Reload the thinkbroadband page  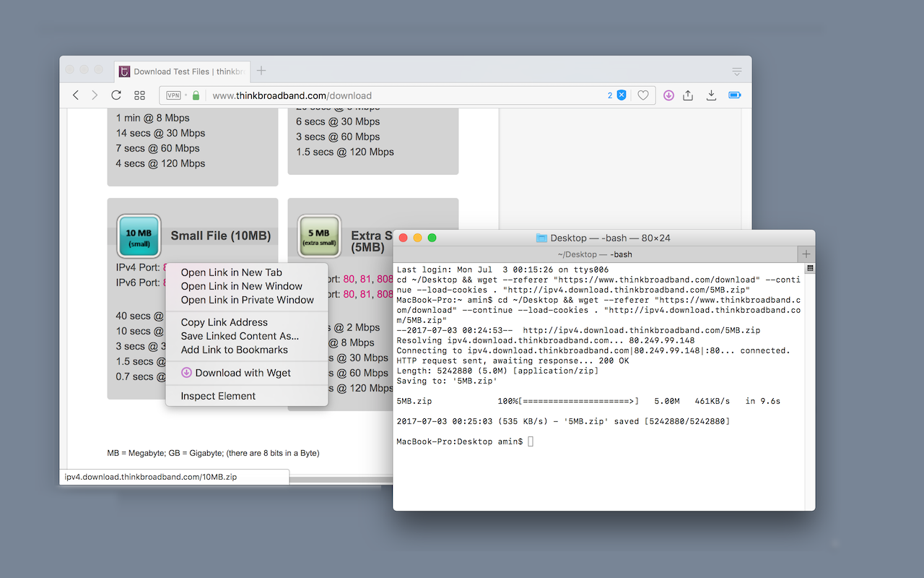click(x=115, y=95)
